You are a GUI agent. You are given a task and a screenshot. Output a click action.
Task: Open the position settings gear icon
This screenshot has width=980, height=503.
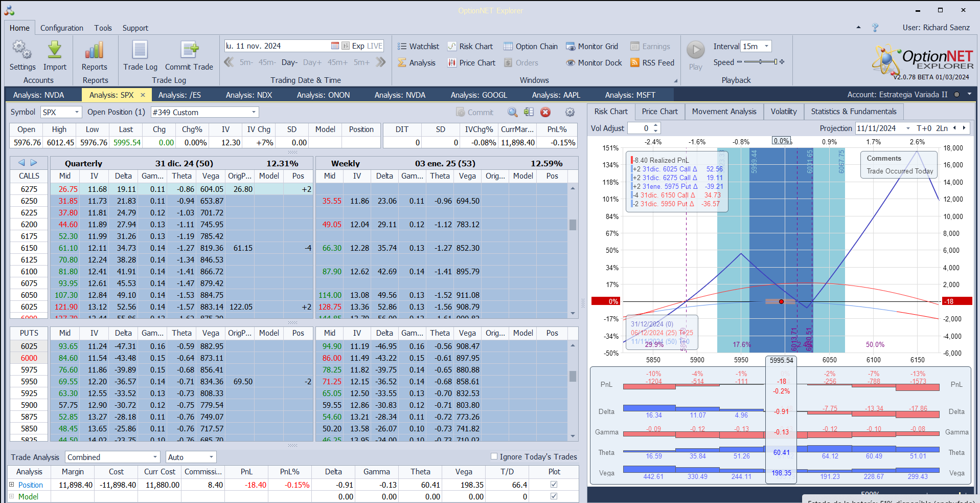point(570,112)
